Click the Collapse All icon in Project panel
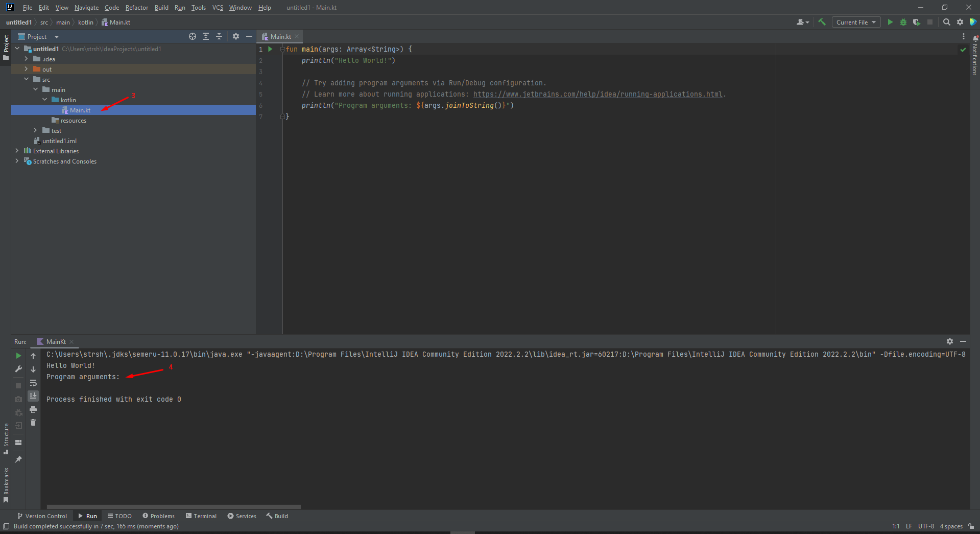 (x=219, y=36)
